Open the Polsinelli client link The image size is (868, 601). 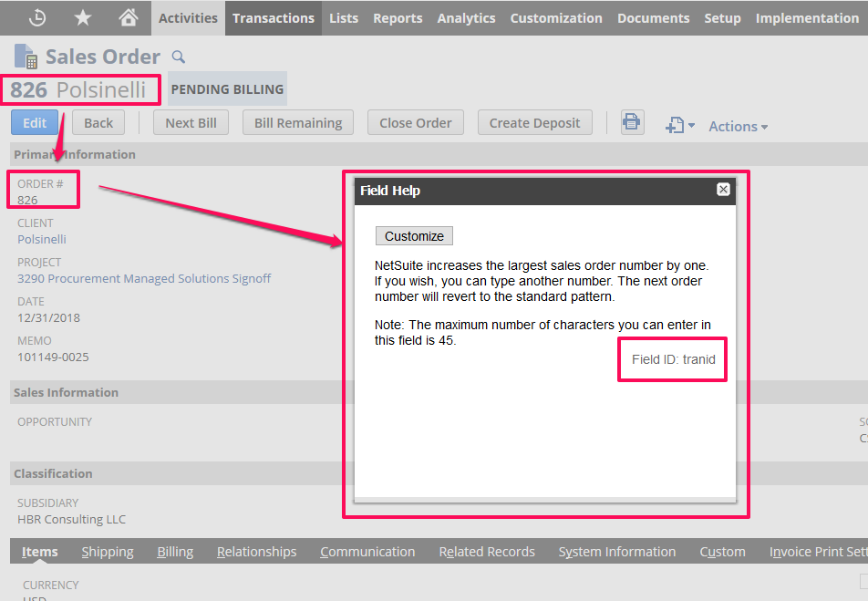point(42,239)
